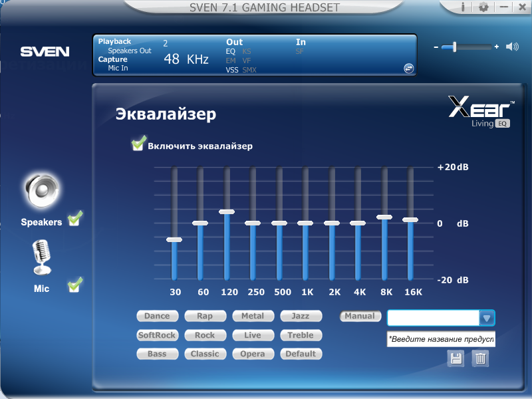Apply the Bass preset
532x399 pixels.
[158, 354]
